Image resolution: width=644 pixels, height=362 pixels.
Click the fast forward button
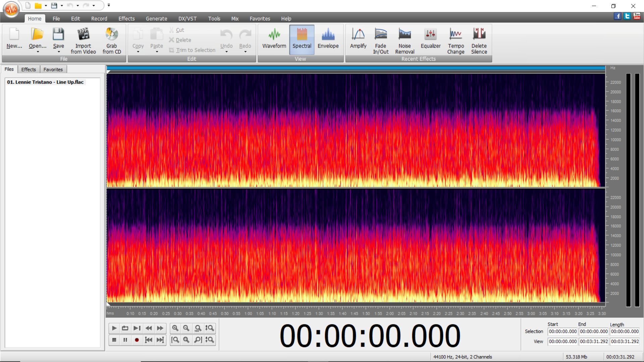160,328
